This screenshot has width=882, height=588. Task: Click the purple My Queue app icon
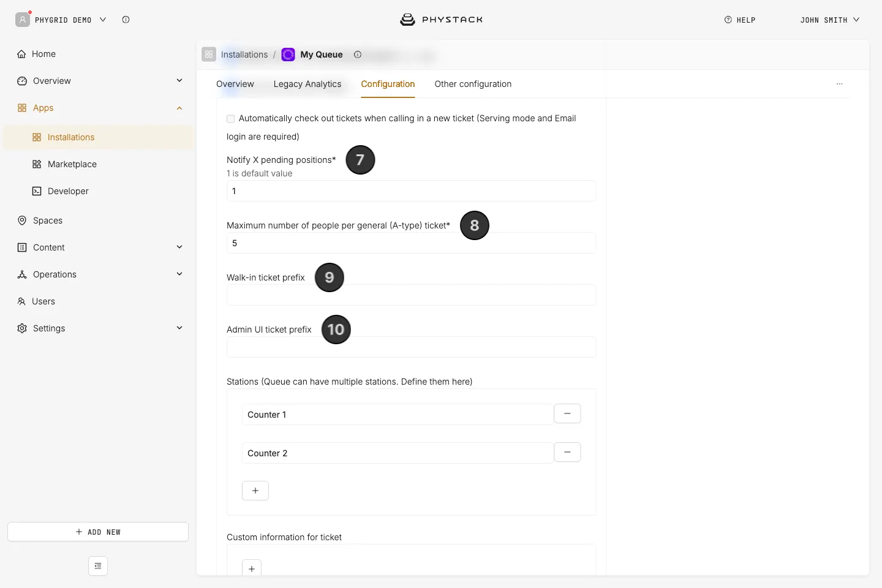tap(288, 55)
